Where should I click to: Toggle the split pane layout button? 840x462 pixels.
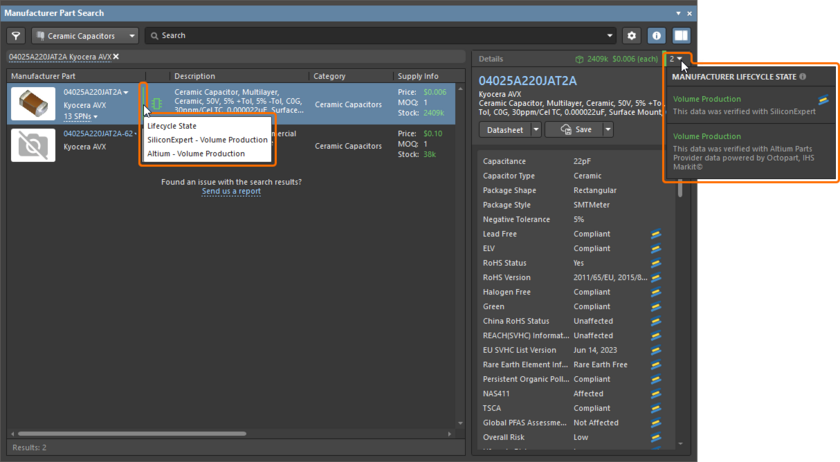coord(681,36)
